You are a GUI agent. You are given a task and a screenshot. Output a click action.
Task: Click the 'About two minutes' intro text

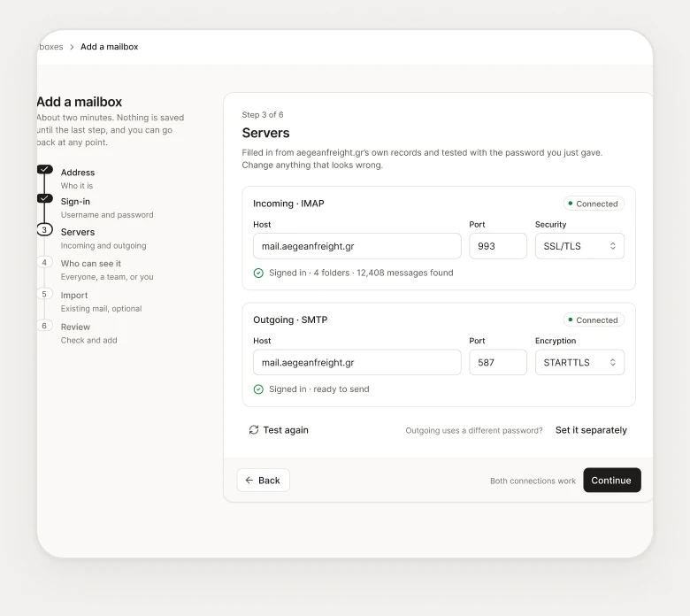click(110, 130)
